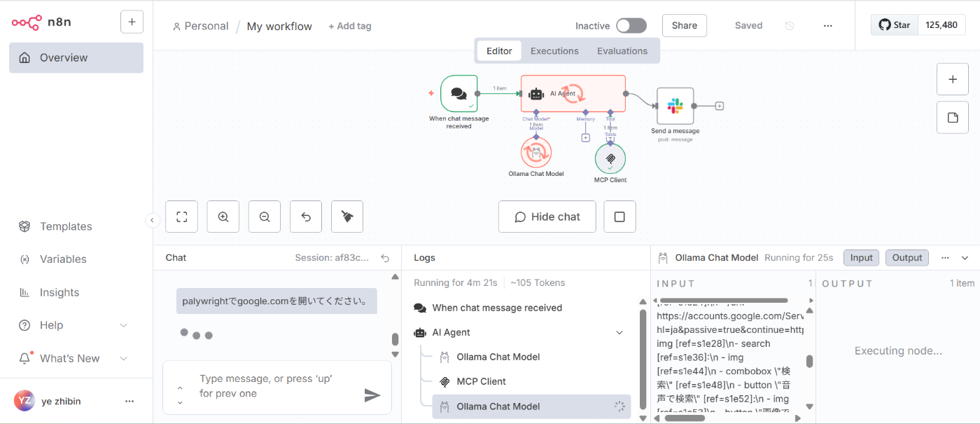
Task: Collapse the AI Agent log chevron
Action: pos(619,333)
